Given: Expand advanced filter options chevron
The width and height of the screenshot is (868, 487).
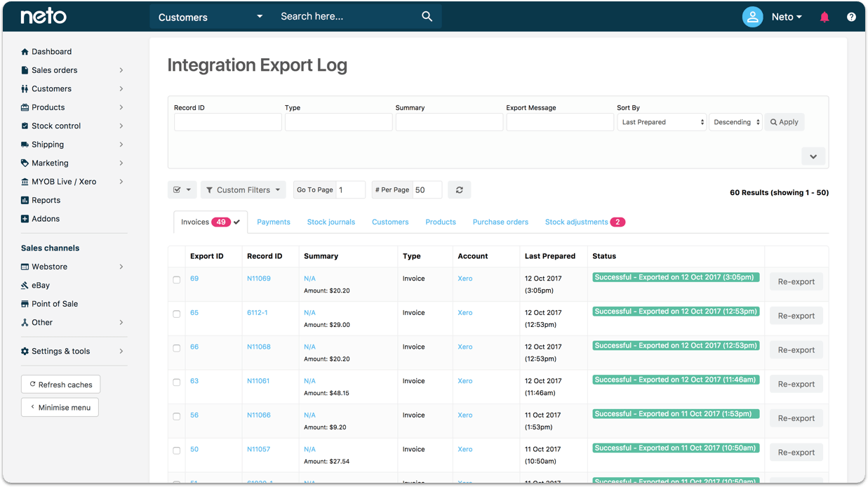Looking at the screenshot, I should (813, 156).
